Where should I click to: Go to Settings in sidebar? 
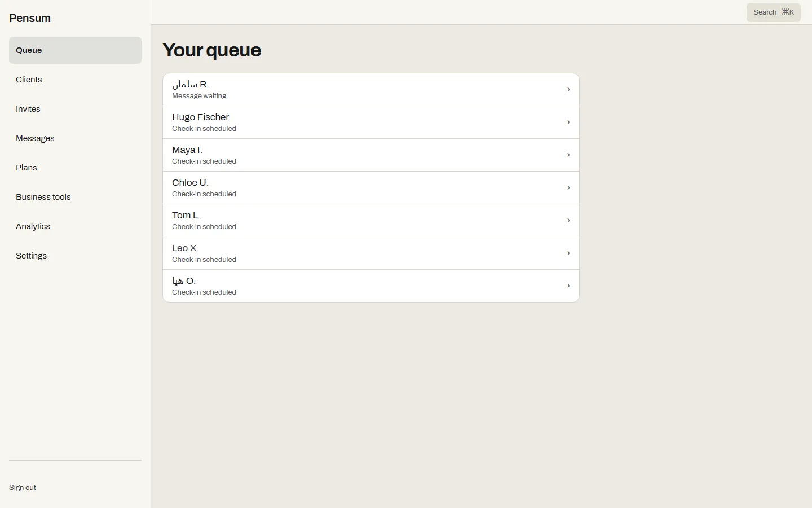point(75,256)
